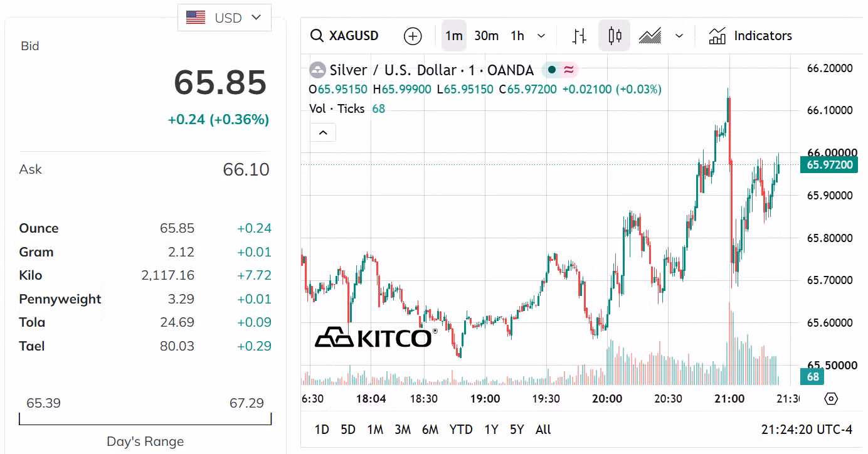The height and width of the screenshot is (454, 868).
Task: Click the 65.97200 current price label
Action: [829, 165]
